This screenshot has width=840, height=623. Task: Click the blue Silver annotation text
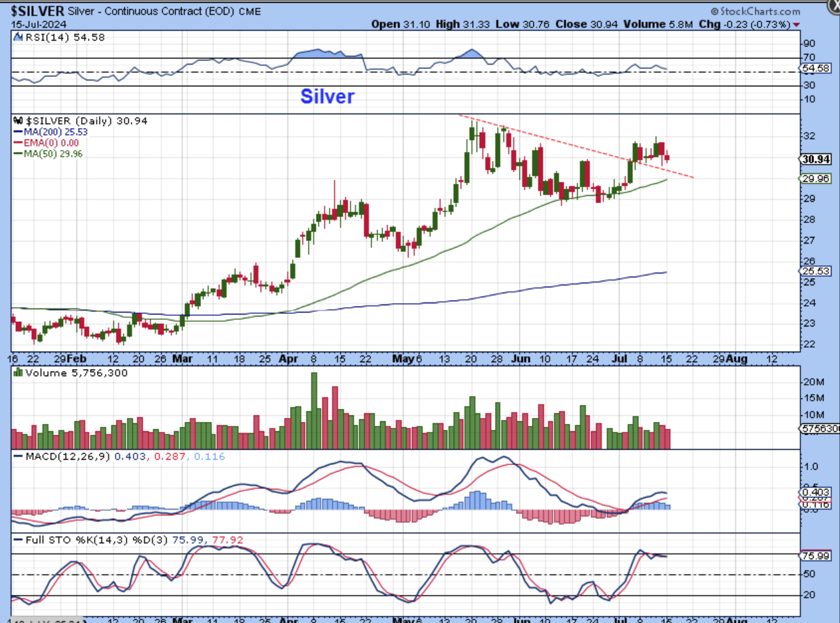327,96
